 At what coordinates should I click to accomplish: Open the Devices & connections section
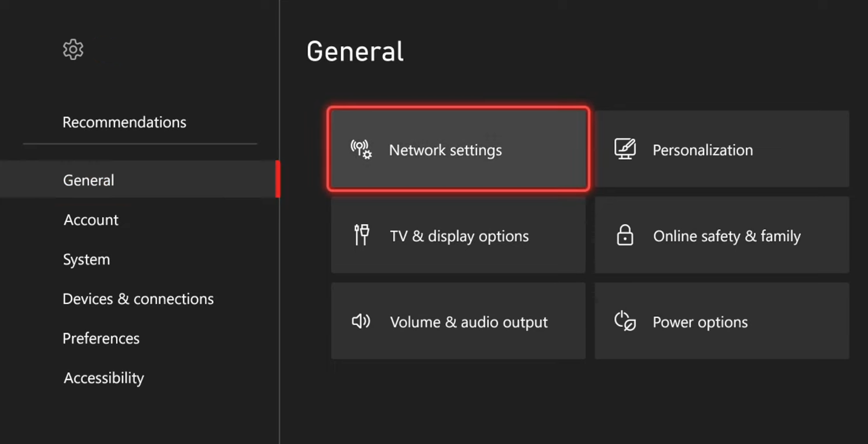click(138, 299)
